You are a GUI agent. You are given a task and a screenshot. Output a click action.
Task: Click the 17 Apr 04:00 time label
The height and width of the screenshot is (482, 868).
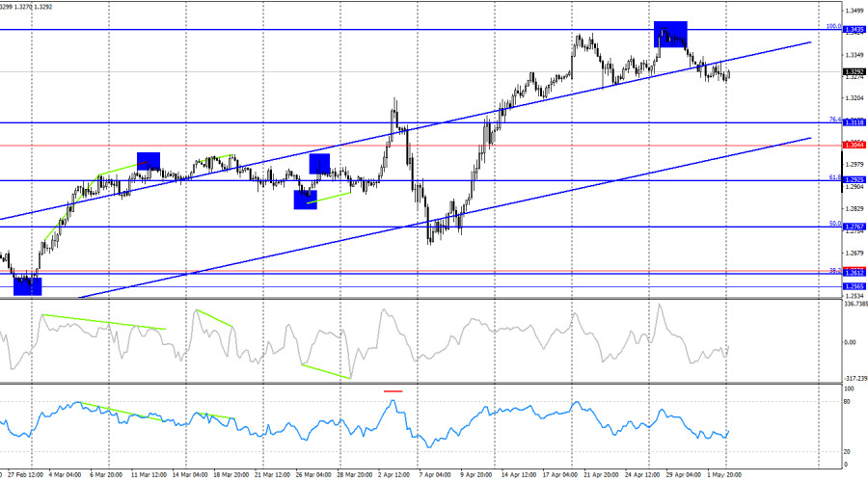pos(560,475)
